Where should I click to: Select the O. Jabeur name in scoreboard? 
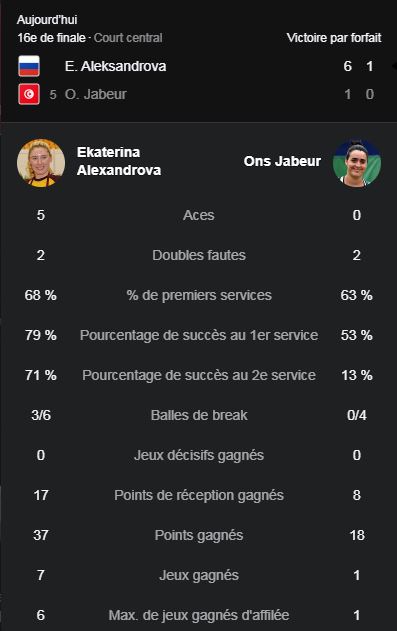point(96,94)
